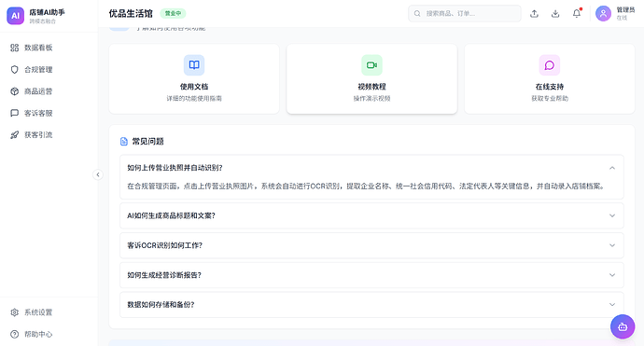Click the 店铺AI助手 app name text
644x346 pixels.
tap(47, 12)
